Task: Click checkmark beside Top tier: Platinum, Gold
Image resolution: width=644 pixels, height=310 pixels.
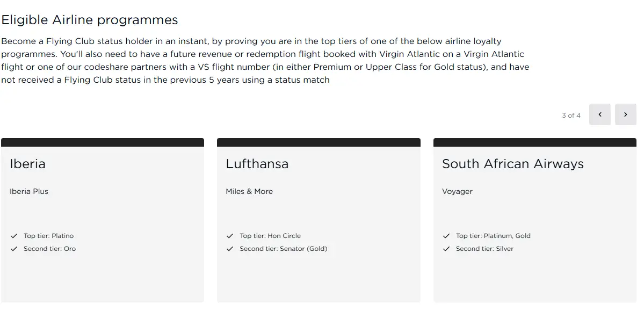Action: pyautogui.click(x=446, y=236)
